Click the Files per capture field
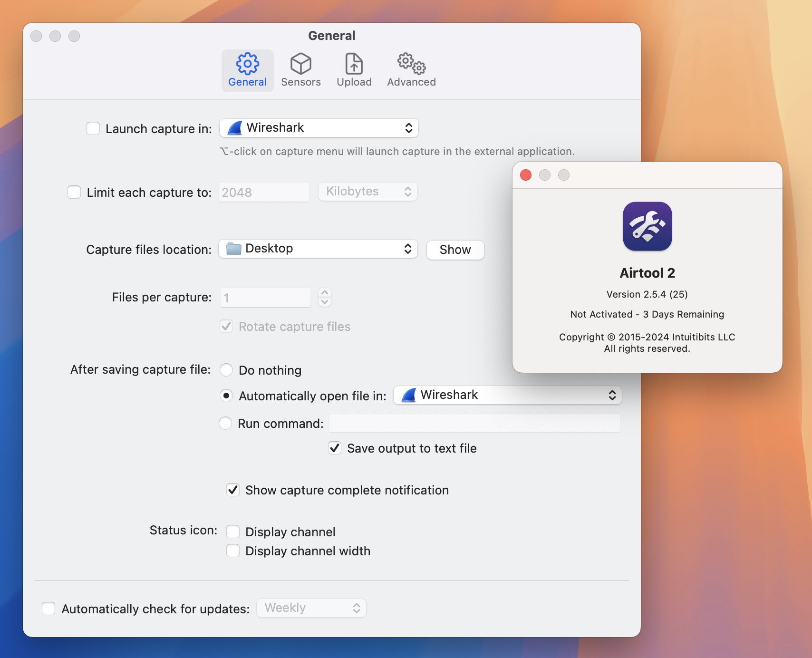The image size is (812, 658). click(x=265, y=298)
